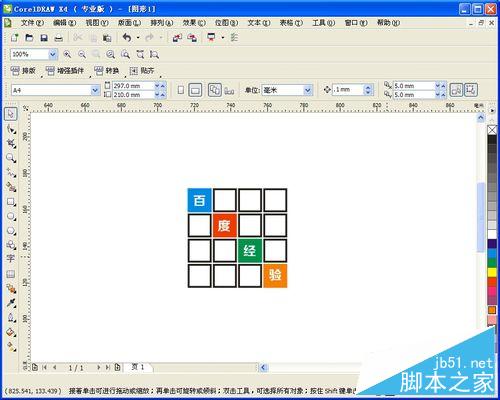Switch to the 页 1 page tab
500x400 pixels.
[x=138, y=367]
